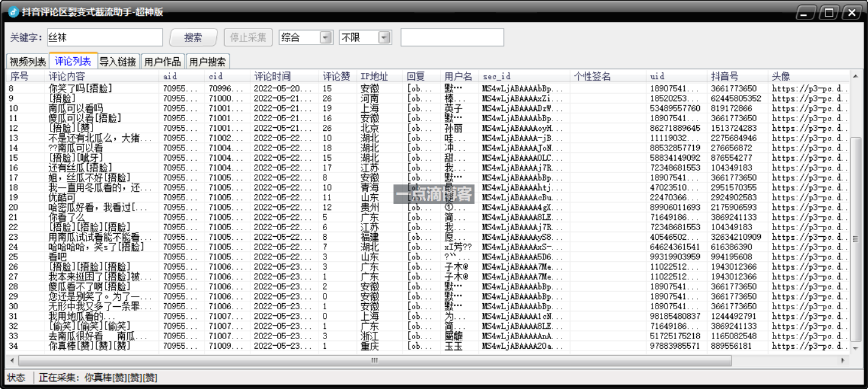868x389 pixels.
Task: Select the comment 姐，丝瓜不好[捂脸]
Action: [x=89, y=178]
